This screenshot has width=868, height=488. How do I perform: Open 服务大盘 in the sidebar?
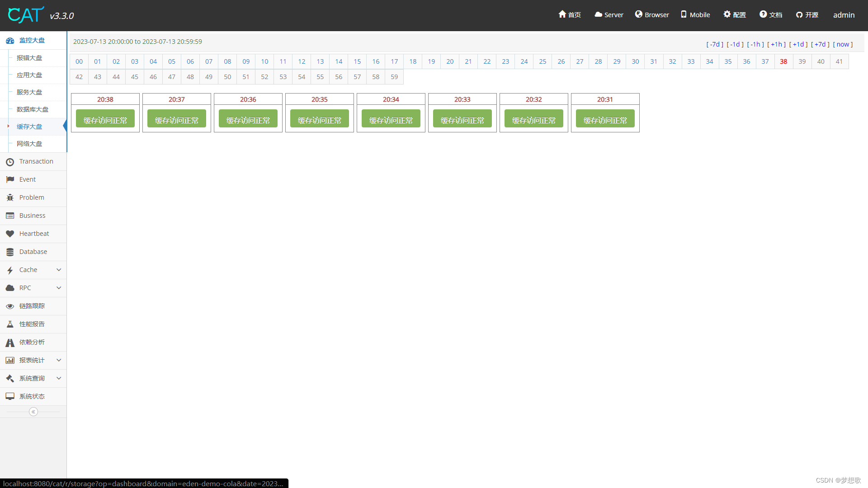(x=29, y=92)
